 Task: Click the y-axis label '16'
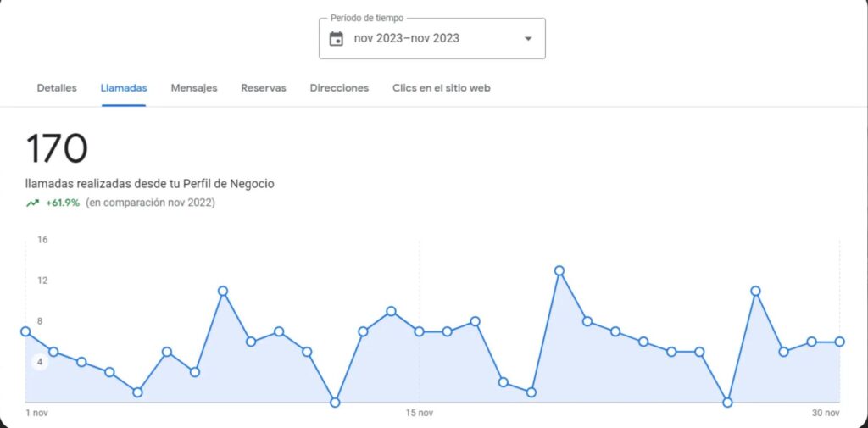[42, 240]
